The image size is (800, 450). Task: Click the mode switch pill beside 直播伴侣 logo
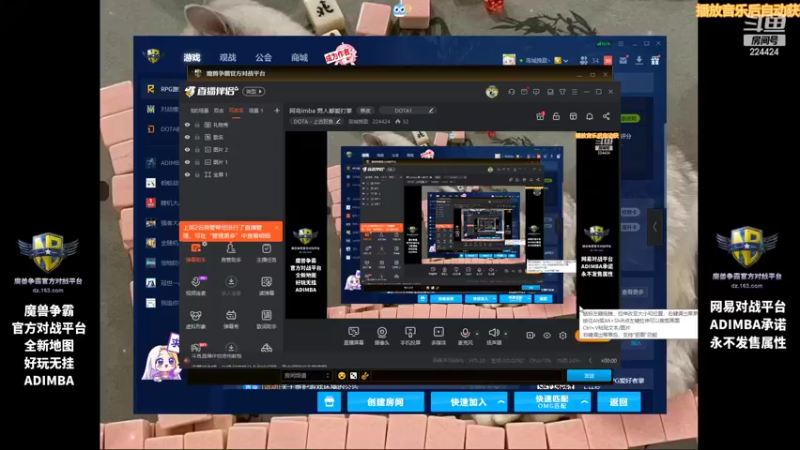(x=254, y=92)
